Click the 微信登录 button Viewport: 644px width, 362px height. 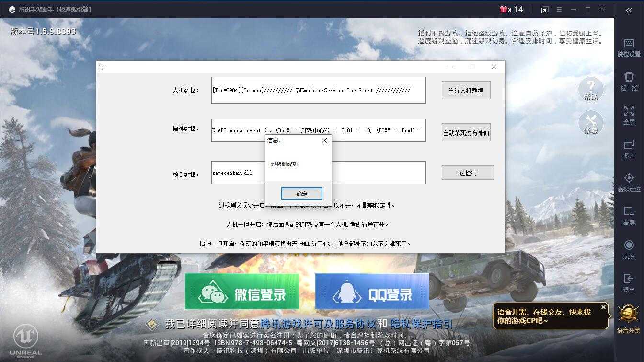(242, 292)
